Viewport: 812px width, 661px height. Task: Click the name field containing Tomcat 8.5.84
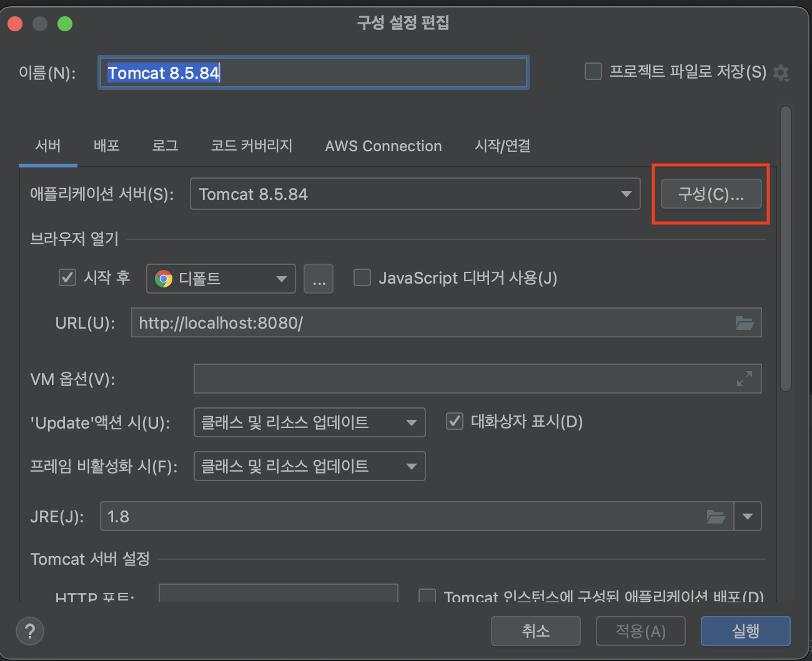click(314, 72)
